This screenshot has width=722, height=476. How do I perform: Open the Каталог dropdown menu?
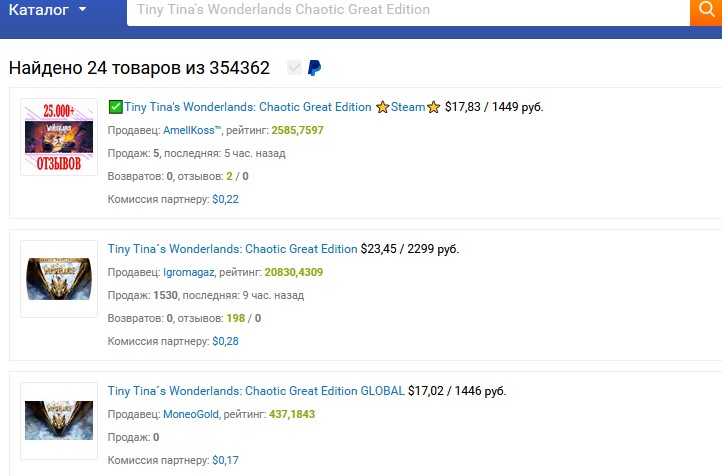[47, 9]
